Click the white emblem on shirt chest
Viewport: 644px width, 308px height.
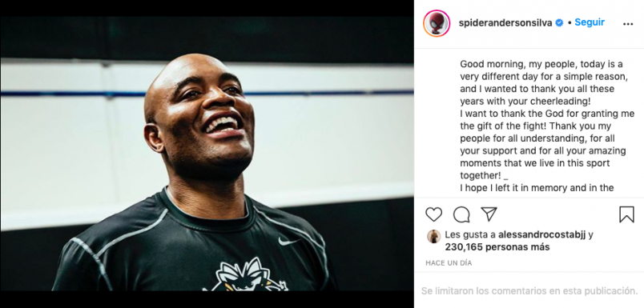click(246, 274)
